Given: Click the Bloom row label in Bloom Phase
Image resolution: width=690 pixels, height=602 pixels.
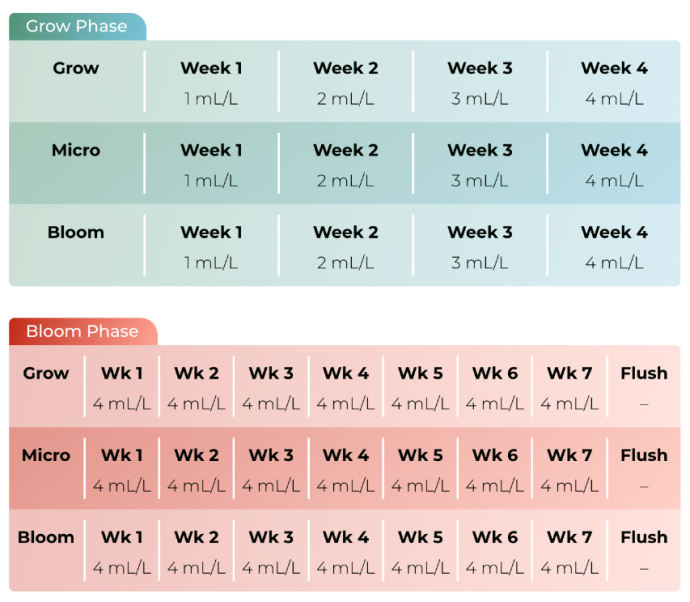Looking at the screenshot, I should pos(46,538).
